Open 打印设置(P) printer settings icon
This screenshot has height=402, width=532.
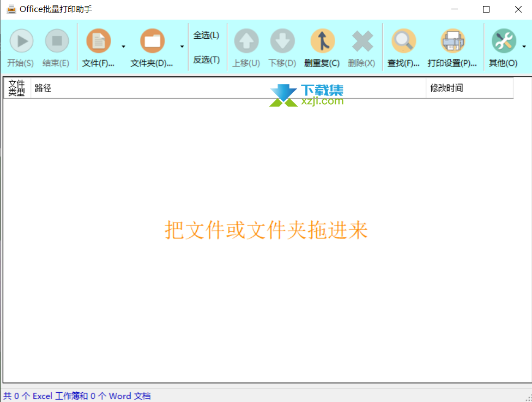click(452, 41)
